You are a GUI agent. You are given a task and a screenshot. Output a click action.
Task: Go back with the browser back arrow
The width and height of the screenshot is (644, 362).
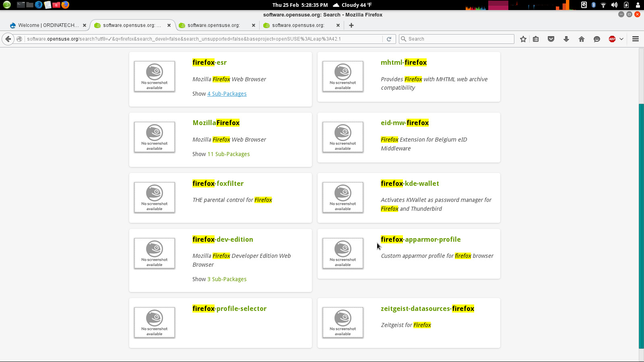coord(8,39)
